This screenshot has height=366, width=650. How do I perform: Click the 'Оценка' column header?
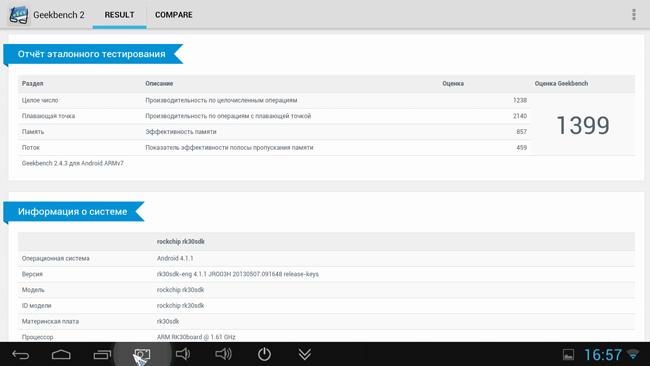point(453,84)
